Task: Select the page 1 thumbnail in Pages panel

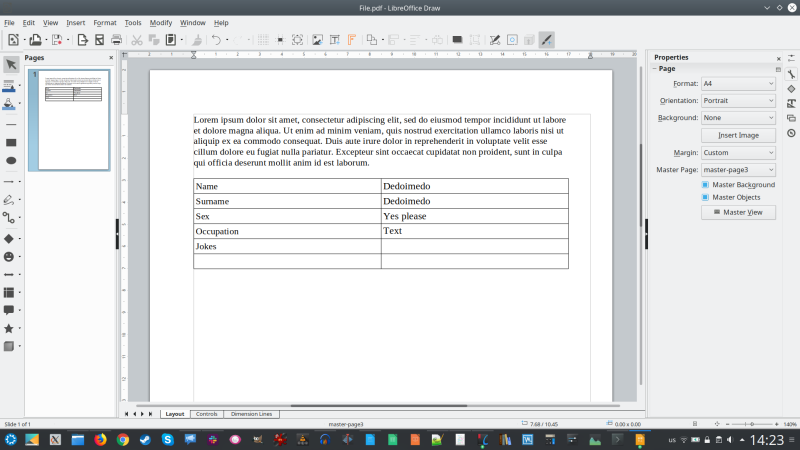Action: (x=75, y=119)
